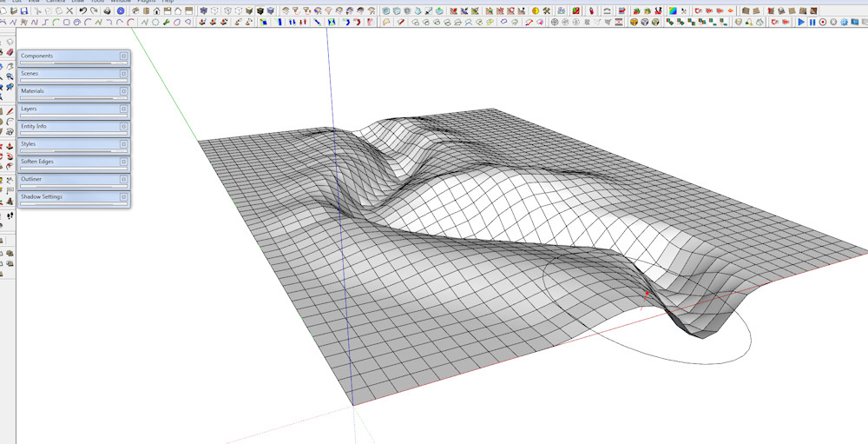Click the red Record button
This screenshot has width=868, height=444.
pyautogui.click(x=823, y=22)
